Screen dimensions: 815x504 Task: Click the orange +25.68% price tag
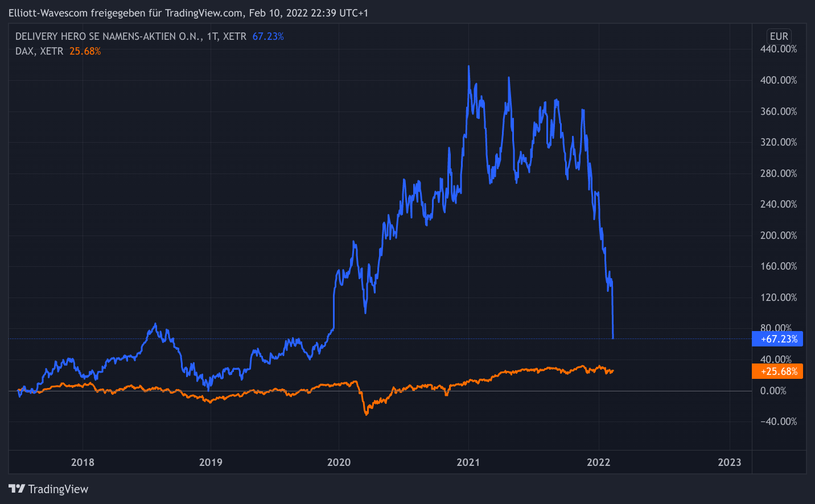click(x=777, y=371)
